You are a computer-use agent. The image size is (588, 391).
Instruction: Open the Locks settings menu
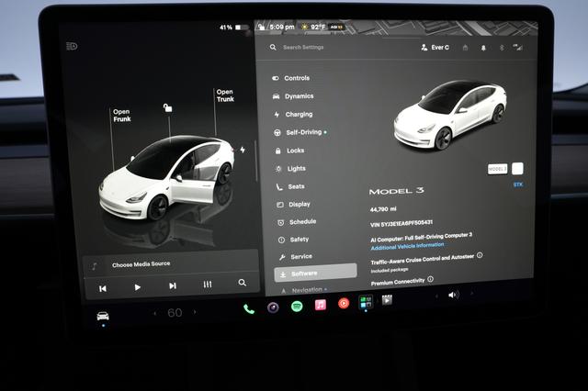click(290, 151)
